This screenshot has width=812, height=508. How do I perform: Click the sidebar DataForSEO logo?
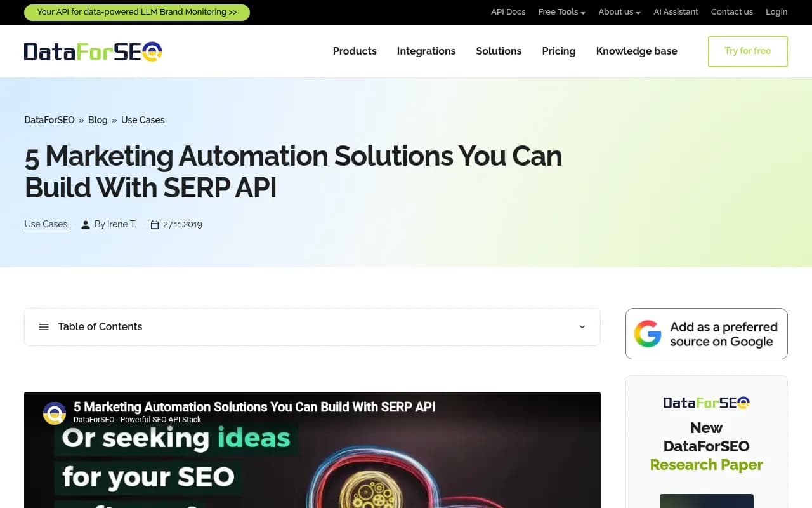pyautogui.click(x=706, y=403)
